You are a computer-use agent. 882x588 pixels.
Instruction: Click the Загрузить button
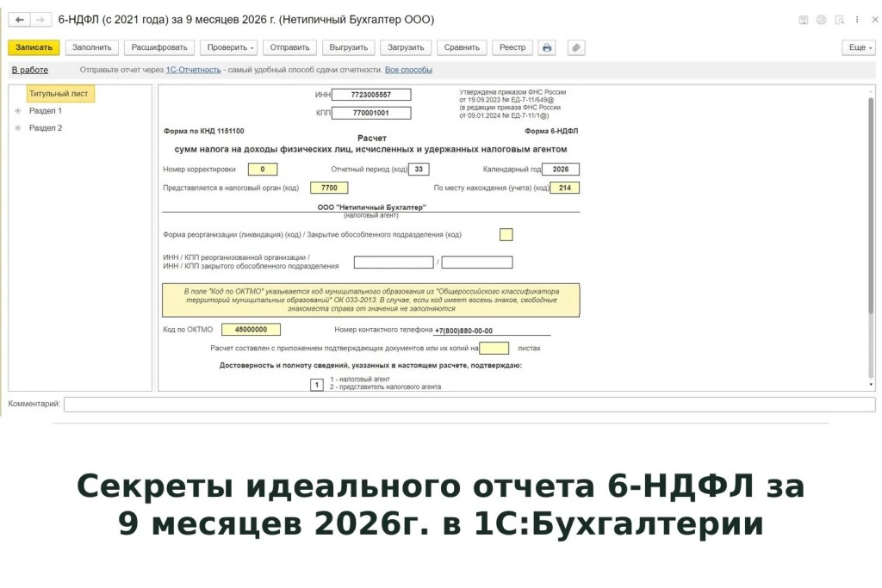point(406,48)
